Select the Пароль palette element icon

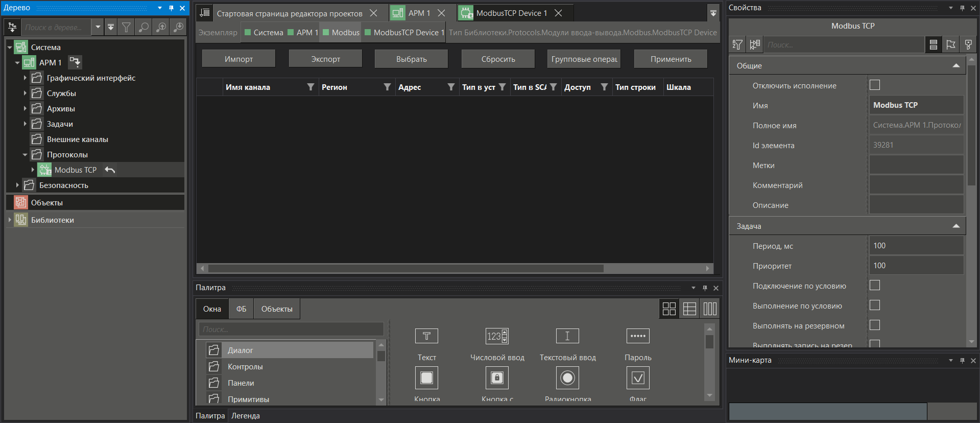click(638, 336)
